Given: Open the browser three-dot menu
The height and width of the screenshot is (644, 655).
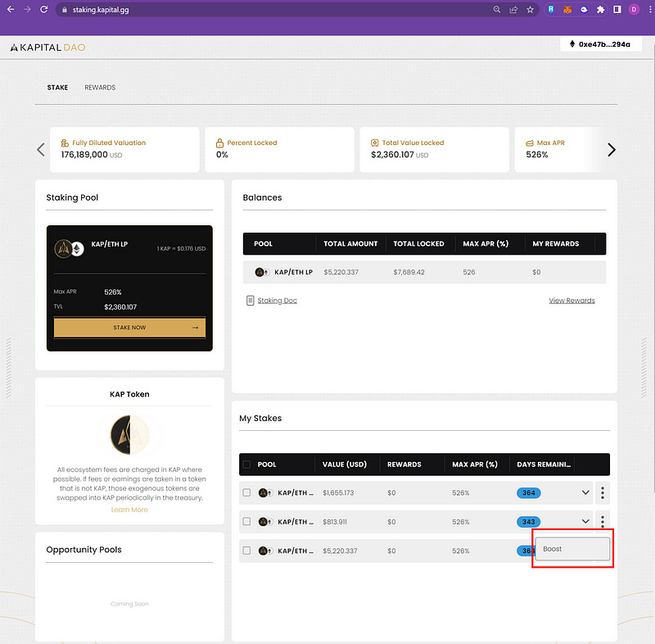Looking at the screenshot, I should pyautogui.click(x=650, y=9).
